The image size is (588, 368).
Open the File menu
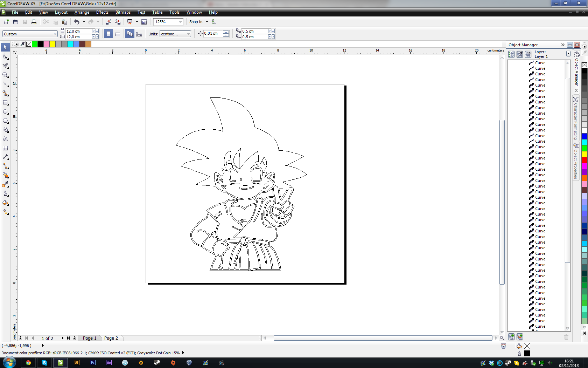tap(15, 12)
